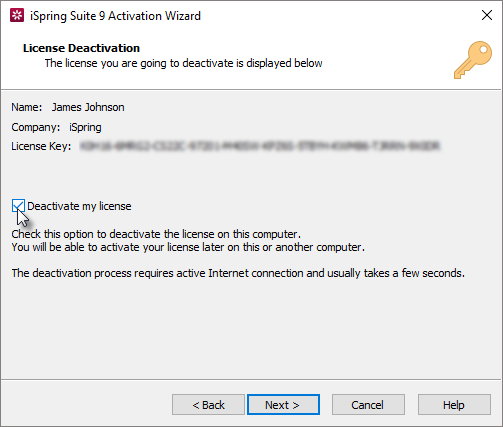This screenshot has height=427, width=503.
Task: Toggle the Deactivate my license checkbox
Action: (x=18, y=206)
